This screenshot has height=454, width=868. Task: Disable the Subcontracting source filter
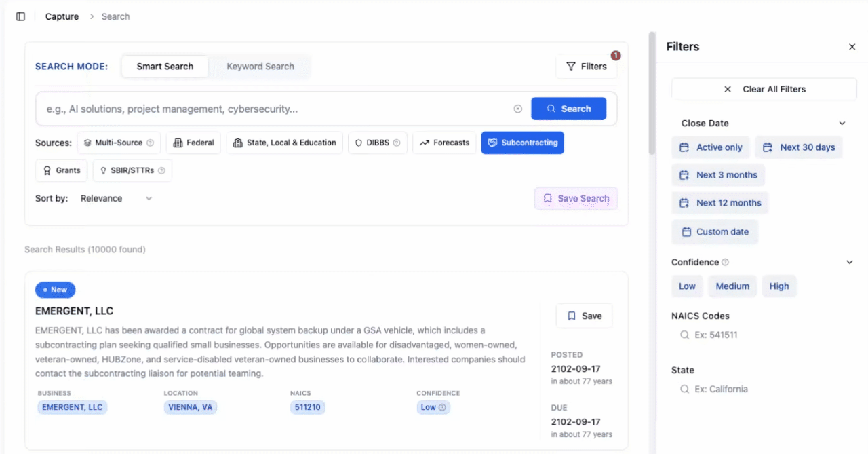[x=522, y=143]
